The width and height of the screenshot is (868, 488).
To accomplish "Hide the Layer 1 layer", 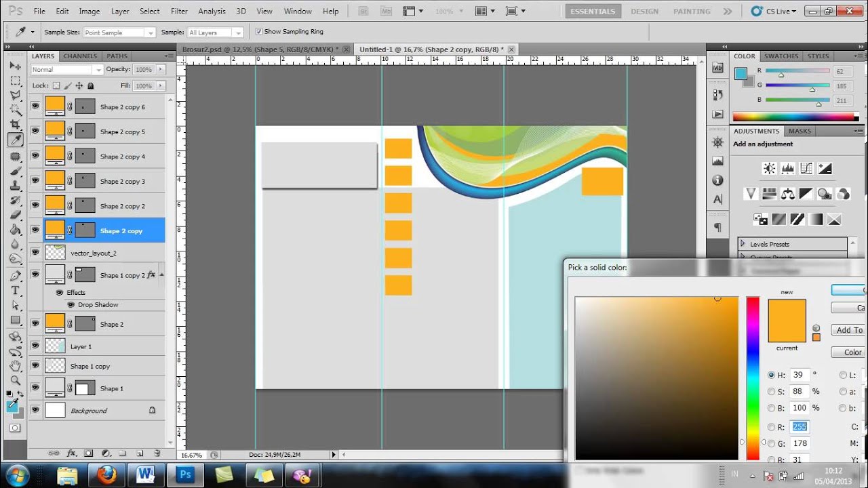I will pos(35,346).
